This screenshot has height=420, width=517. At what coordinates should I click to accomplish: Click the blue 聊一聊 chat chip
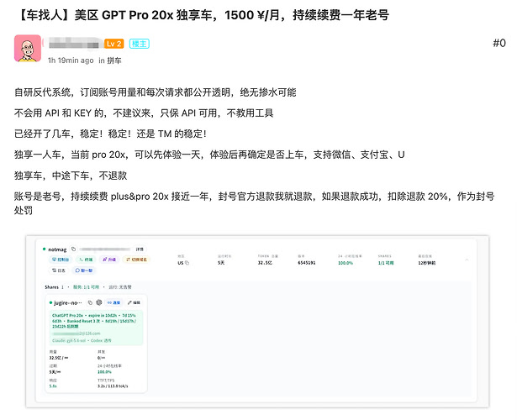[84, 270]
